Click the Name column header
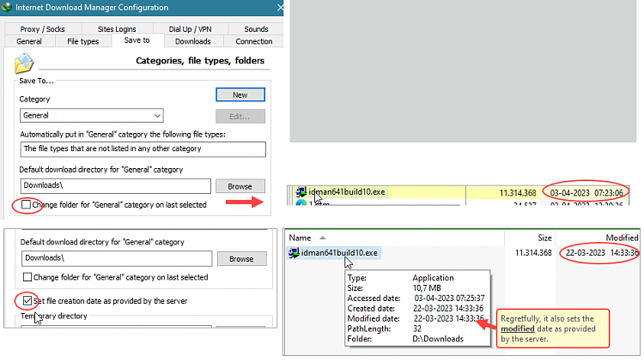The width and height of the screenshot is (644, 362). (x=300, y=238)
